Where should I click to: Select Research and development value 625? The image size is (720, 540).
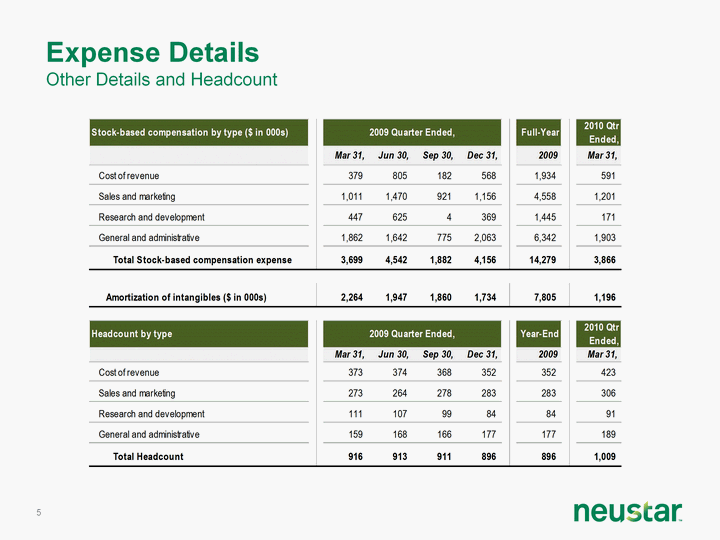pos(399,217)
